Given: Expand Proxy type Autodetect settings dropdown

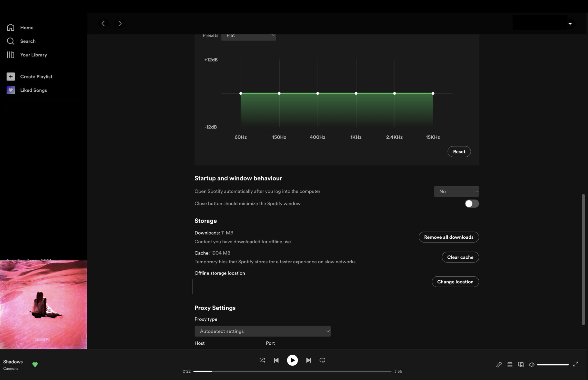Looking at the screenshot, I should 262,331.
